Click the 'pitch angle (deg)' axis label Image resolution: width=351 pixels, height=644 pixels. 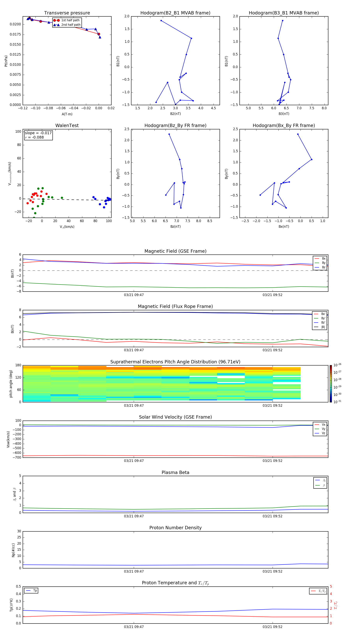coord(11,384)
